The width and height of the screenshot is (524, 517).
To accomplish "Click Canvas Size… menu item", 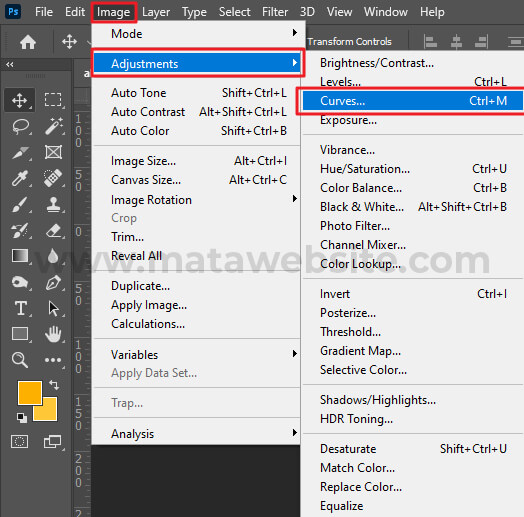I will click(x=197, y=180).
